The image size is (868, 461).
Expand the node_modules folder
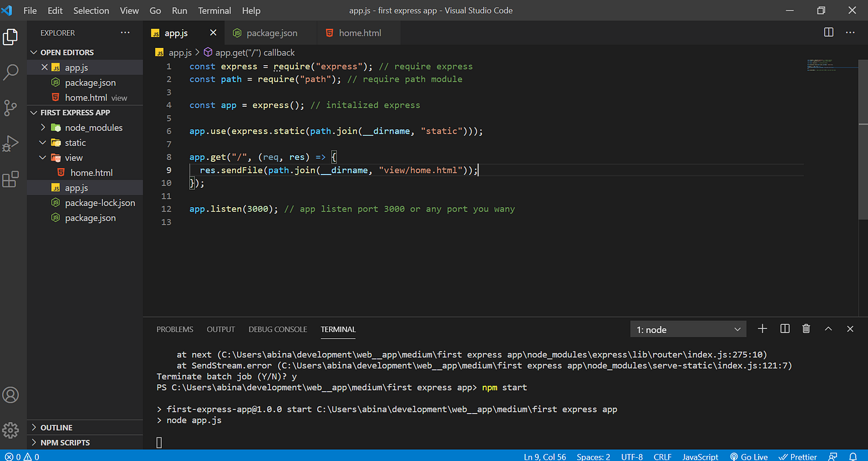43,127
